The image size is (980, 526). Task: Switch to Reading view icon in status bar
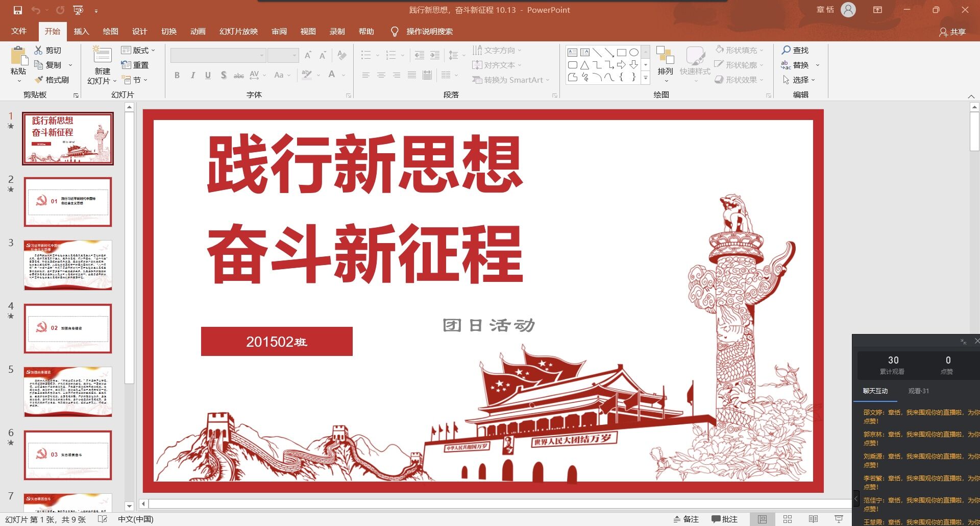point(813,519)
